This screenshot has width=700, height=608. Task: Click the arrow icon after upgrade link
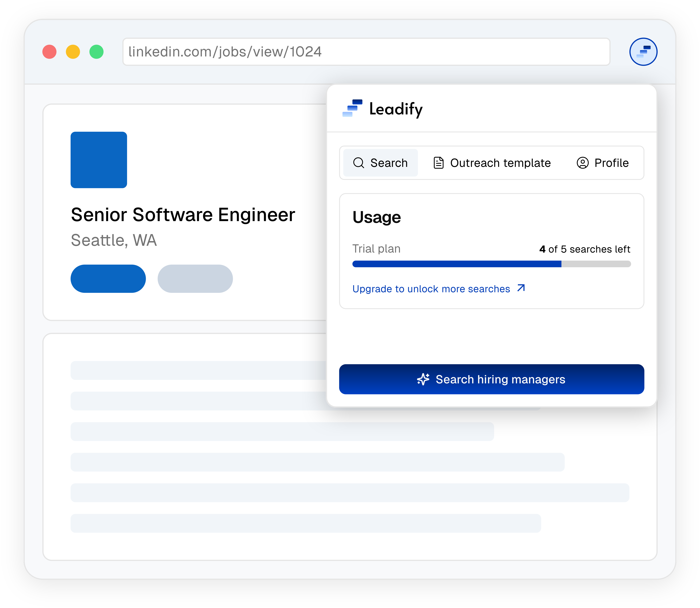[521, 288]
